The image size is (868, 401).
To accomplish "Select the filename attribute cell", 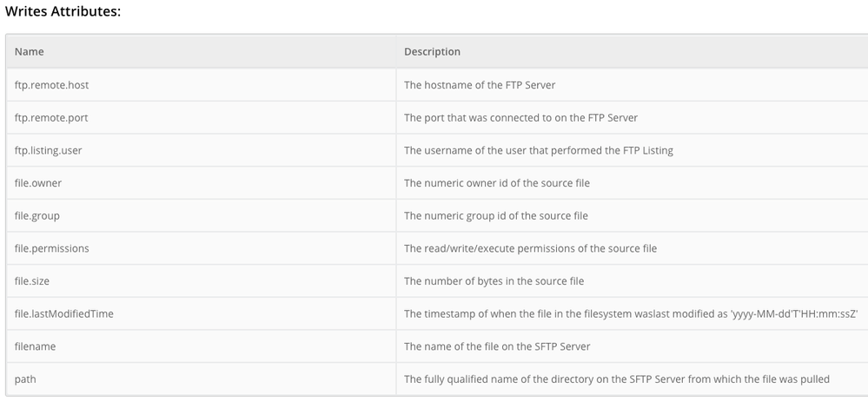I will (36, 346).
